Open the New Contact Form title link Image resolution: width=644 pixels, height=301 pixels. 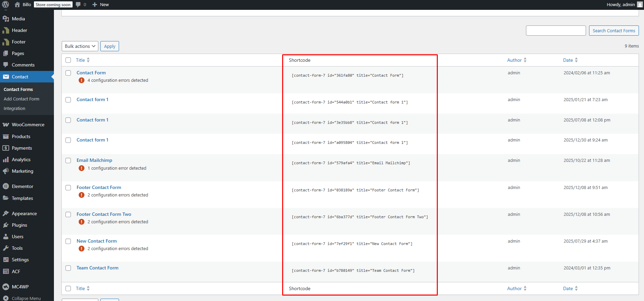point(97,241)
